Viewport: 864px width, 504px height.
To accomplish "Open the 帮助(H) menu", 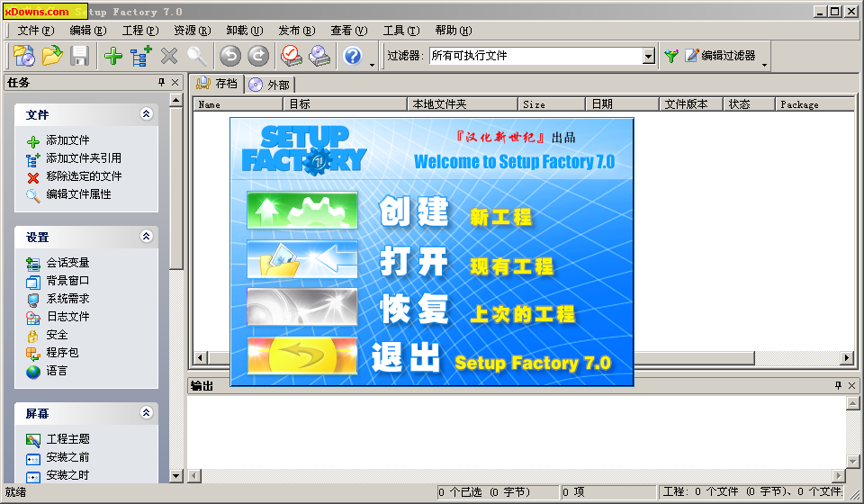I will [x=454, y=31].
